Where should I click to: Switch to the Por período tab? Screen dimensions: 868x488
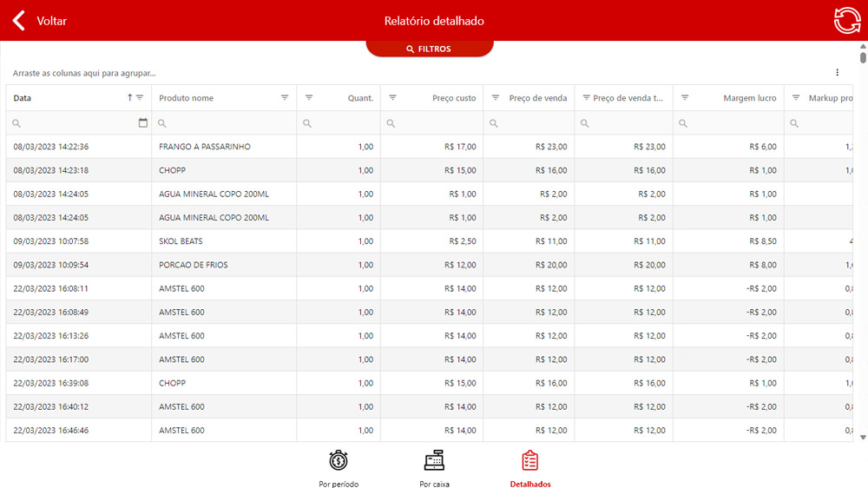pyautogui.click(x=339, y=484)
